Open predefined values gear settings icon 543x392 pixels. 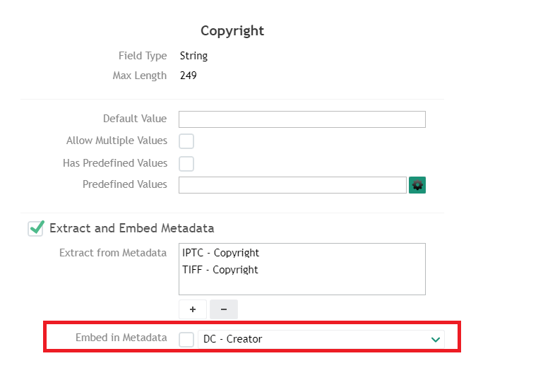417,185
